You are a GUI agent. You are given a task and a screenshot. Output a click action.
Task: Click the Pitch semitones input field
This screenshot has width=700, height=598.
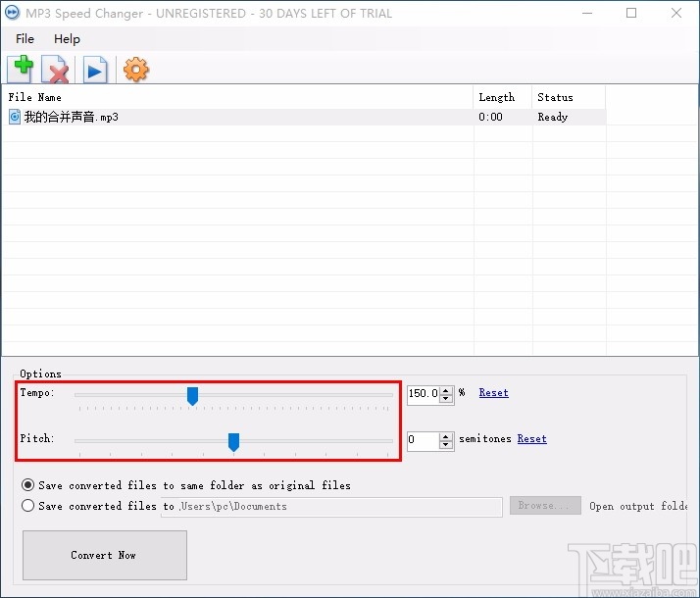[424, 440]
